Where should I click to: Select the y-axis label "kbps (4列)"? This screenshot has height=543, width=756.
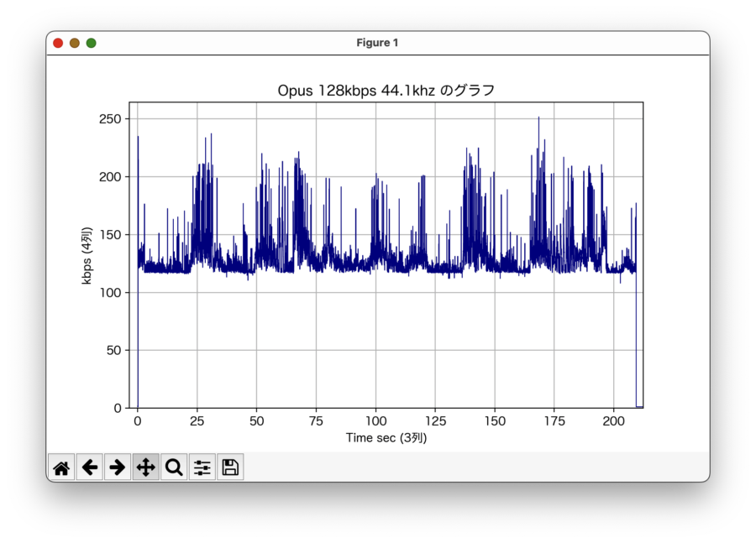click(x=87, y=255)
